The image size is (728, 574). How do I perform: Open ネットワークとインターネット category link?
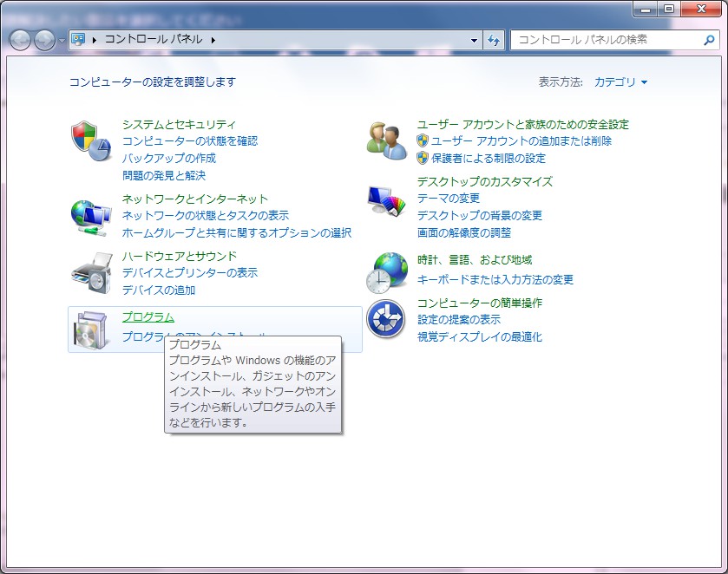(x=195, y=199)
